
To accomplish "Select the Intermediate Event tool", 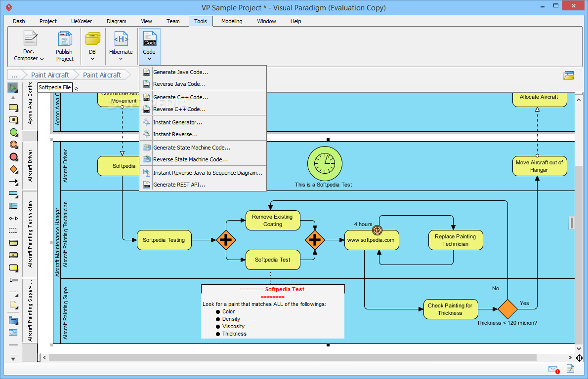I will (x=13, y=145).
